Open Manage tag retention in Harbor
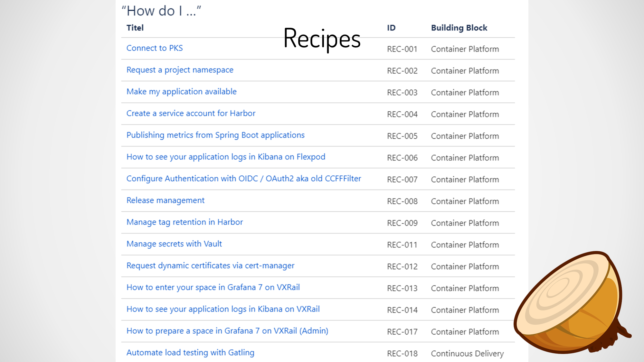The image size is (644, 362). click(x=185, y=222)
